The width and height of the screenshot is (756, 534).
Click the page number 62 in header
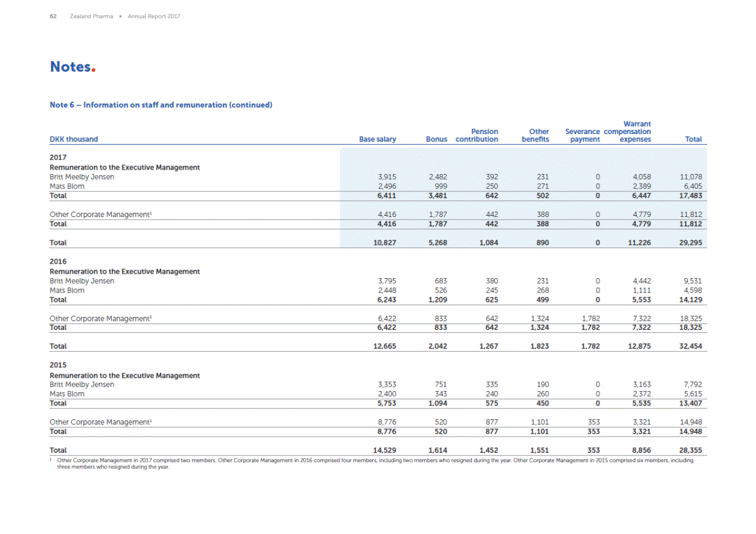pos(53,16)
